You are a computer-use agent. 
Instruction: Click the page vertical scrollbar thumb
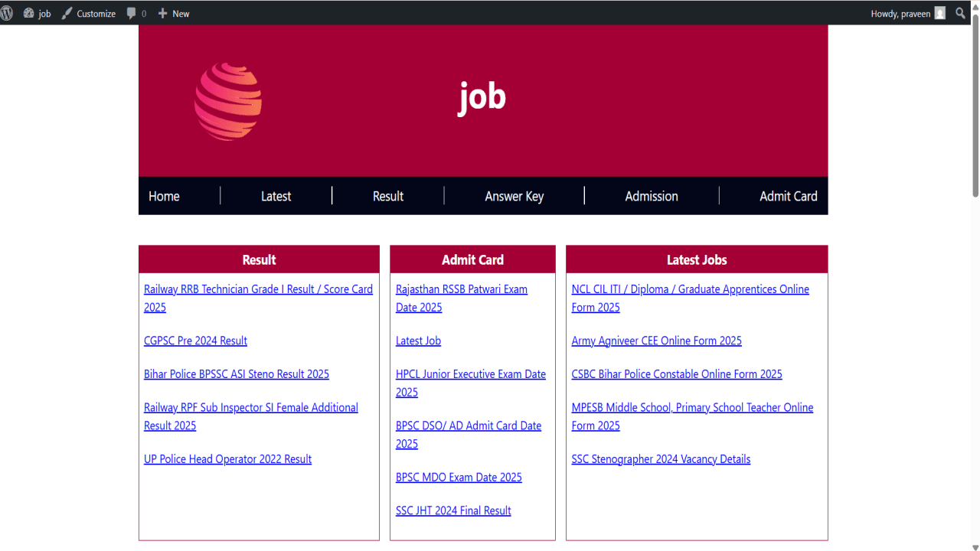(x=975, y=107)
